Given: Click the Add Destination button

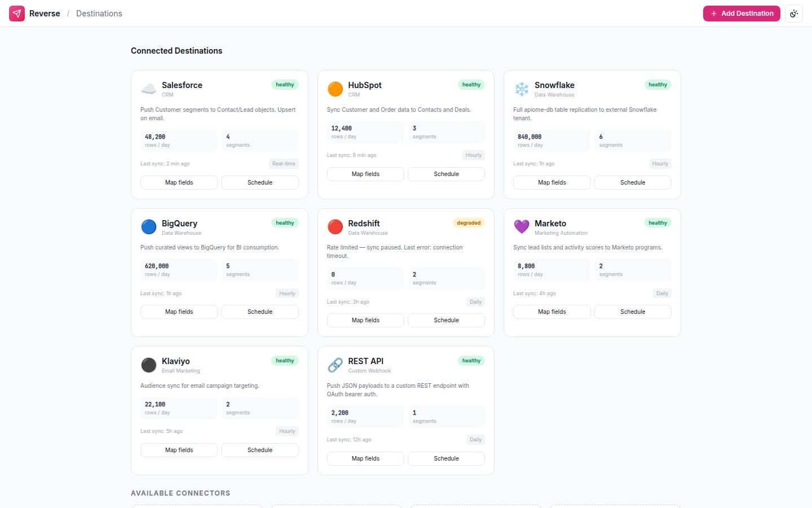Looking at the screenshot, I should pos(742,14).
